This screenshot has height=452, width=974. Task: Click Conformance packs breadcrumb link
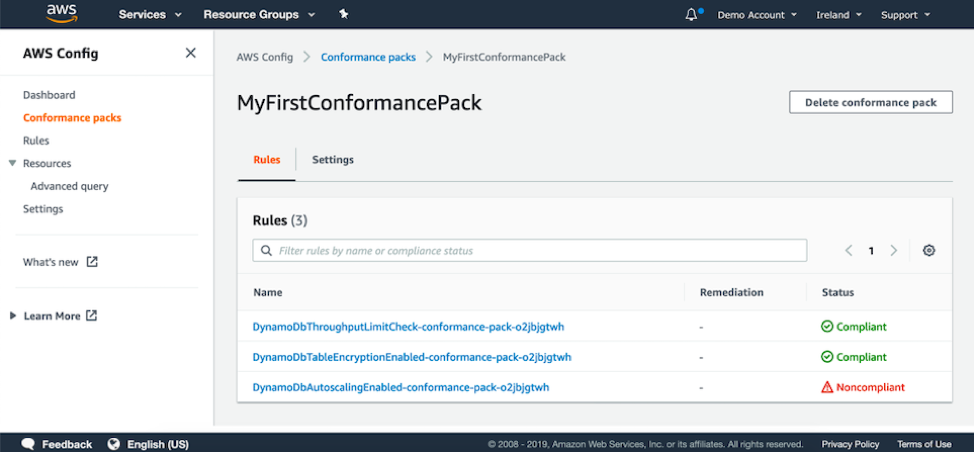coord(368,57)
